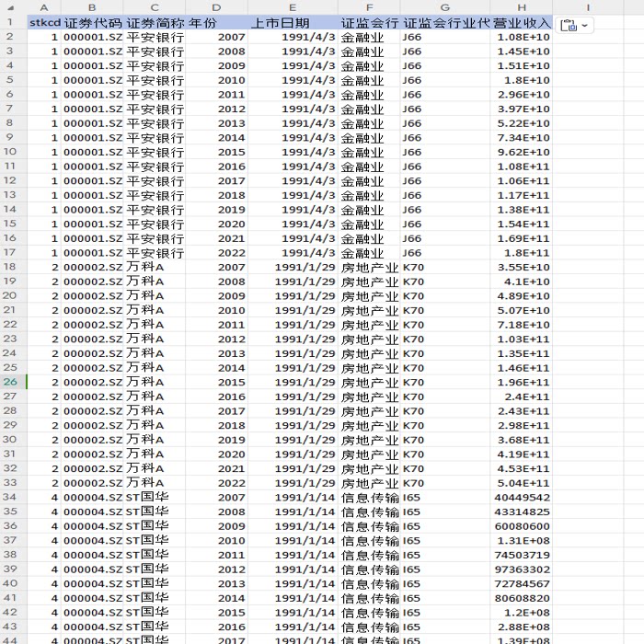Select revenue cell 74503719

point(522,555)
